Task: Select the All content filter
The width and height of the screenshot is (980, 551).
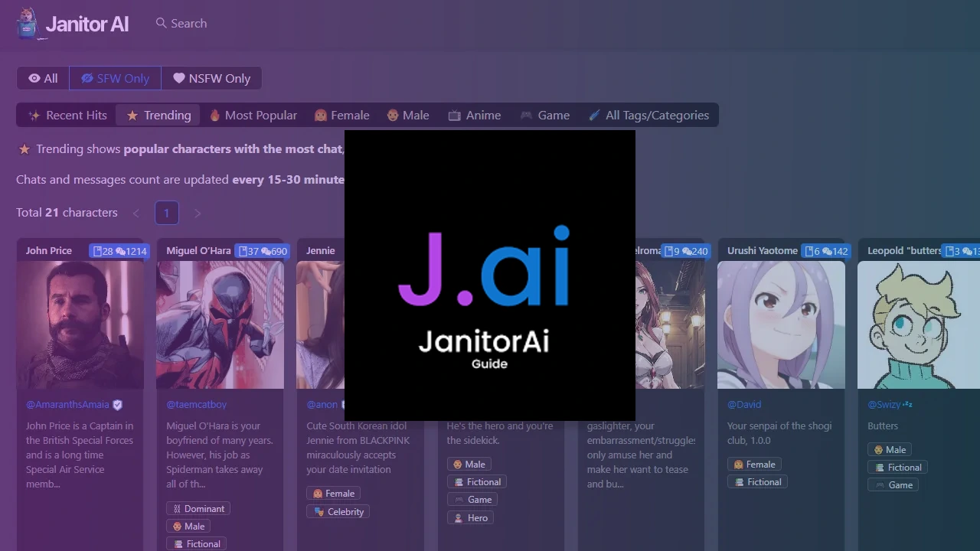Action: 43,78
